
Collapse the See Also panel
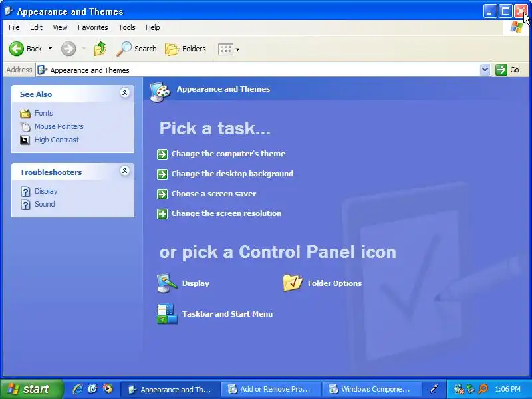tap(124, 92)
